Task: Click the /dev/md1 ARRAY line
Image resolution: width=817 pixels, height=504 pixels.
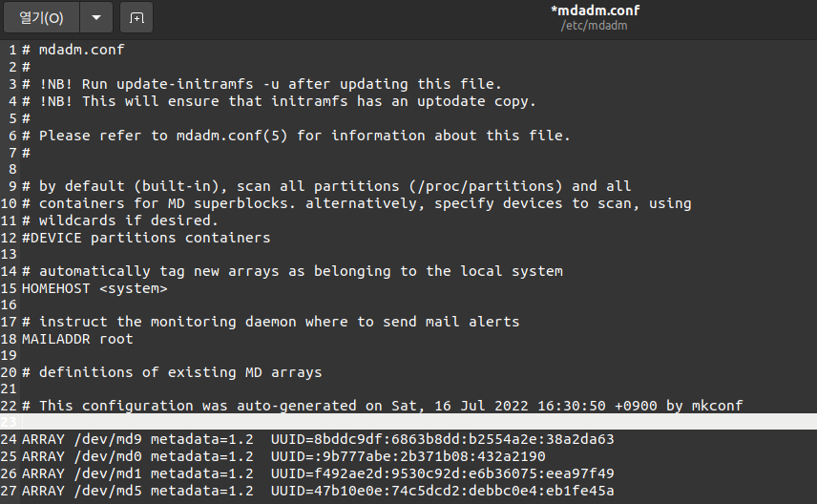Action: pos(318,473)
